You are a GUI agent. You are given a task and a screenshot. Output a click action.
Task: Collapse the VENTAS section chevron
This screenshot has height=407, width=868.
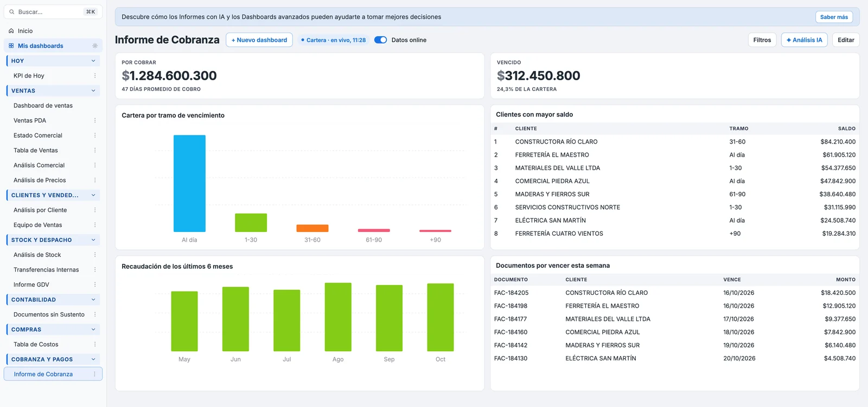93,91
